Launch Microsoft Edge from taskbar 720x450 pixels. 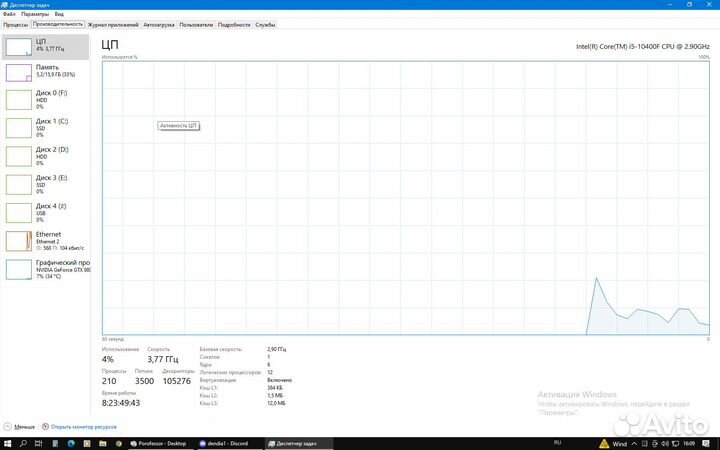pyautogui.click(x=71, y=444)
